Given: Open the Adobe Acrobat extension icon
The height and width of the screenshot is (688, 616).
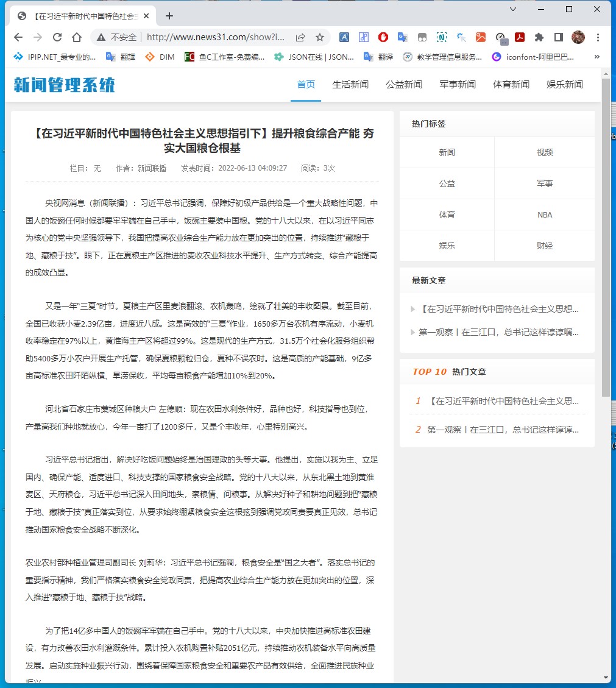Looking at the screenshot, I should 520,37.
